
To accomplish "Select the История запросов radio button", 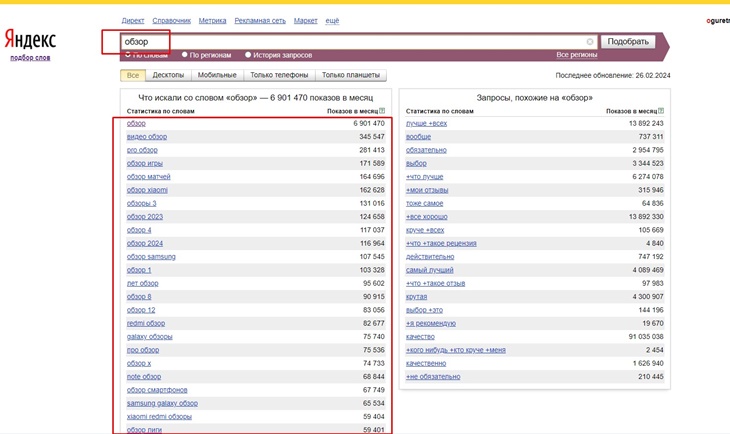I will click(248, 55).
